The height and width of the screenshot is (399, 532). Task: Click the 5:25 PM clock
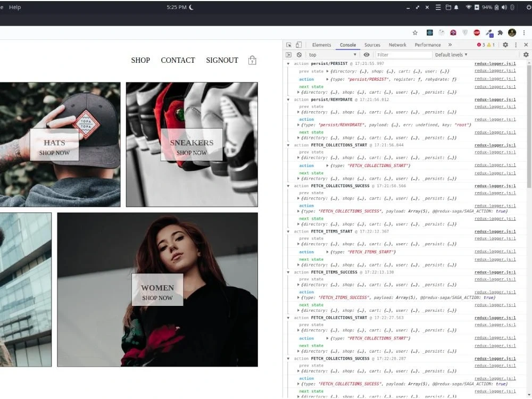point(177,7)
